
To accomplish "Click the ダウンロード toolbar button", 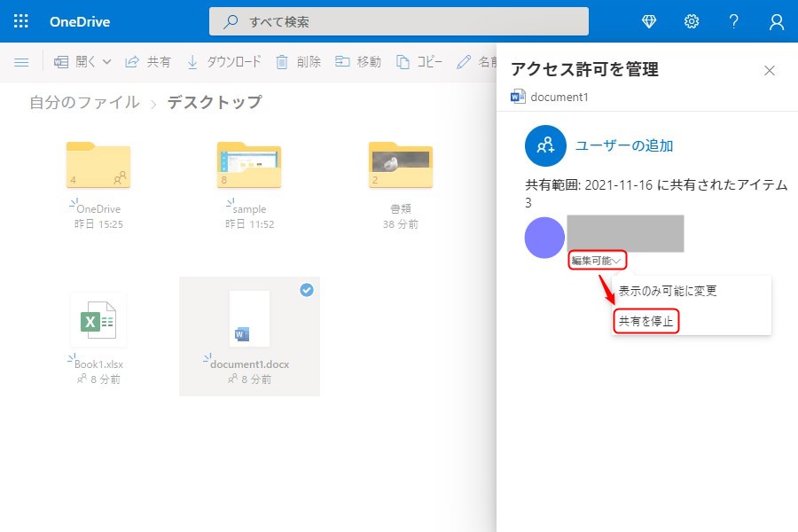I will point(223,62).
